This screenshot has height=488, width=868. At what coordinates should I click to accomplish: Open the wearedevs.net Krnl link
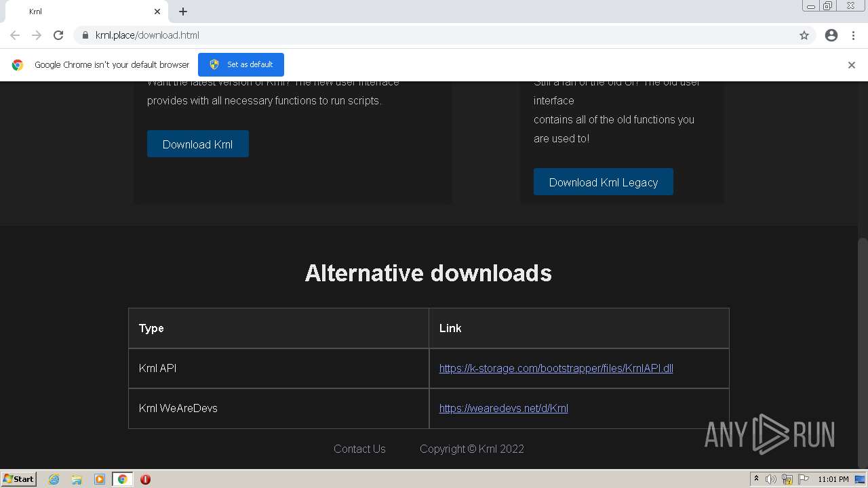tap(504, 408)
